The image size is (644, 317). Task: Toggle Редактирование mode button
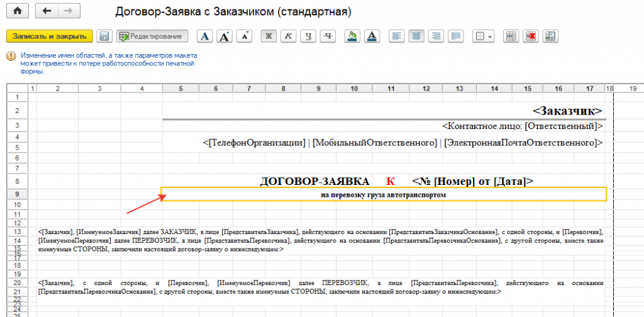[x=152, y=36]
